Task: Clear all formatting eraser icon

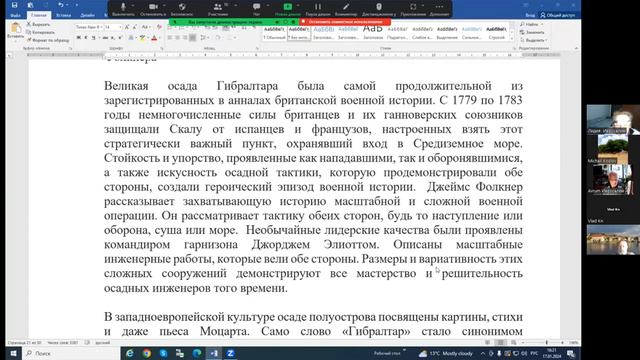Action: [x=159, y=27]
